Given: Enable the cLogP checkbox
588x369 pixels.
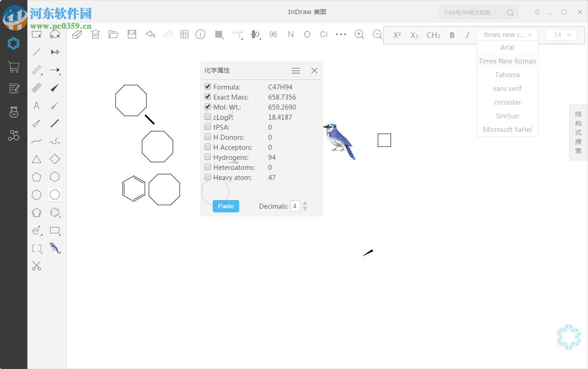Looking at the screenshot, I should 208,116.
